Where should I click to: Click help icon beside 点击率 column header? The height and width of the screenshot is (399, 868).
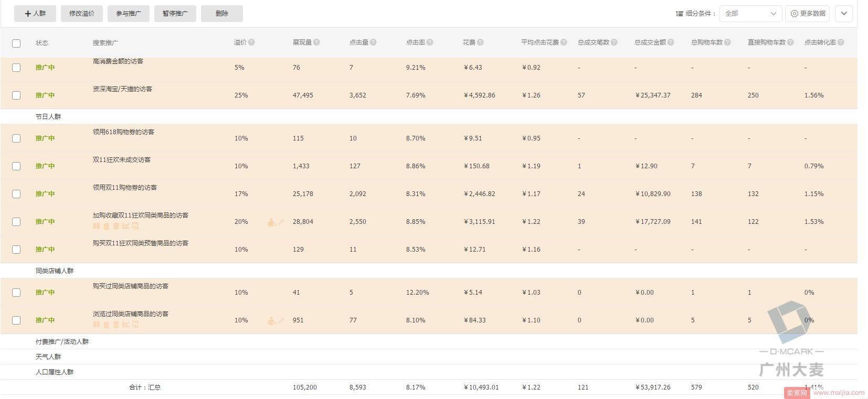click(430, 42)
